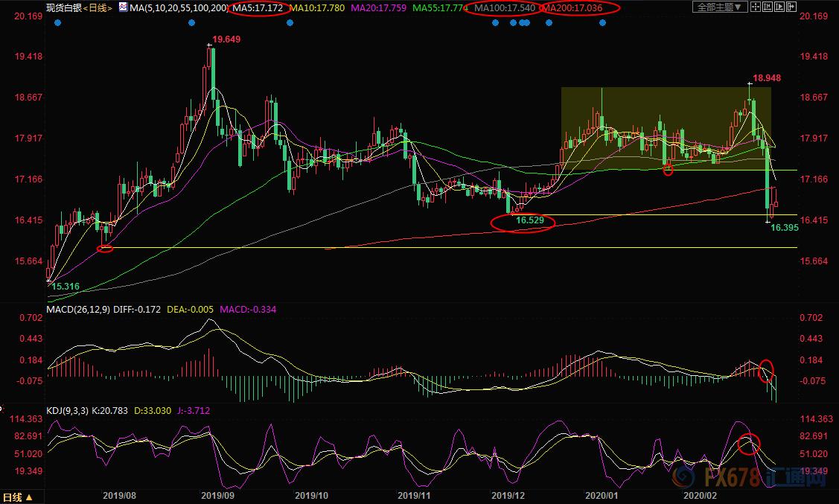Click the MA(5,10,20,55,100,200) parameters label

click(x=178, y=8)
